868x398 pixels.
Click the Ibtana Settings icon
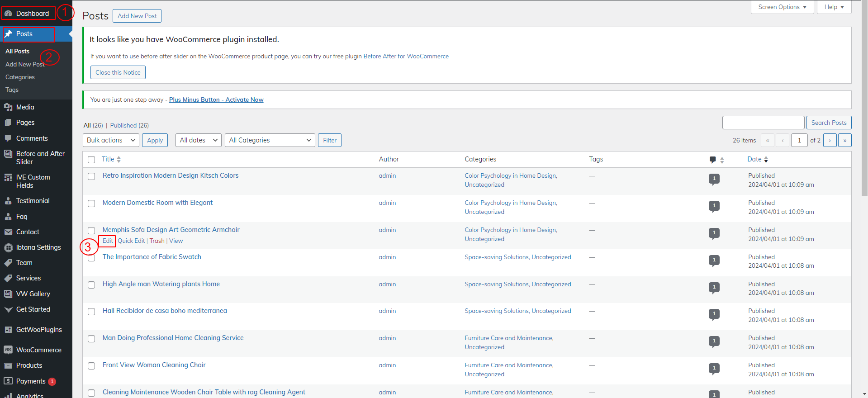pyautogui.click(x=8, y=247)
